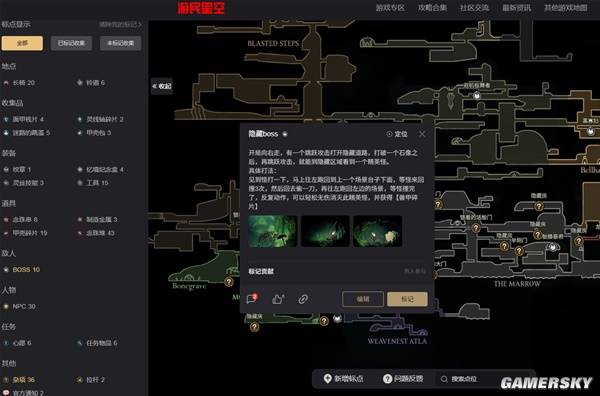Toggle the highlighted BOSS 10 filter
This screenshot has height=396, width=600.
pyautogui.click(x=21, y=270)
